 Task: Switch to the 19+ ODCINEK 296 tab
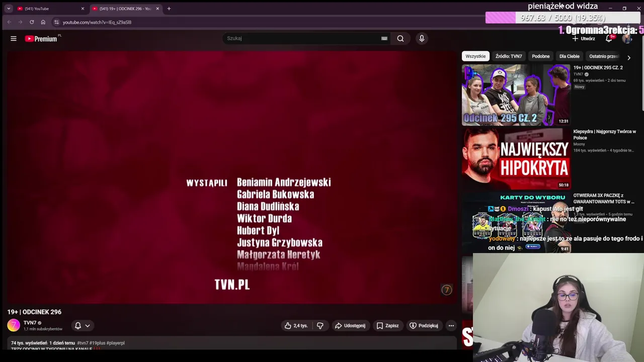click(x=125, y=9)
